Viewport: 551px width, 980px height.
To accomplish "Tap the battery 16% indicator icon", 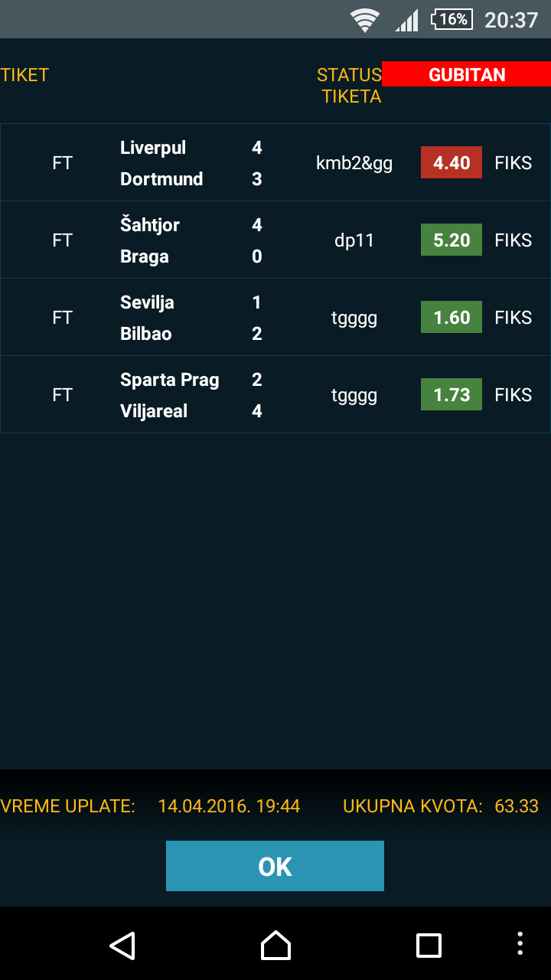I will (452, 19).
